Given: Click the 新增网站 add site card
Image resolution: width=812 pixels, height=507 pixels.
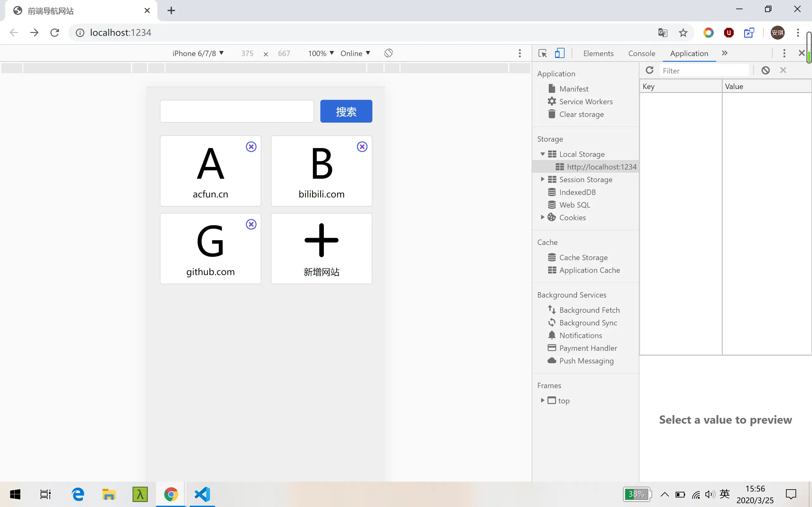Looking at the screenshot, I should 321,248.
